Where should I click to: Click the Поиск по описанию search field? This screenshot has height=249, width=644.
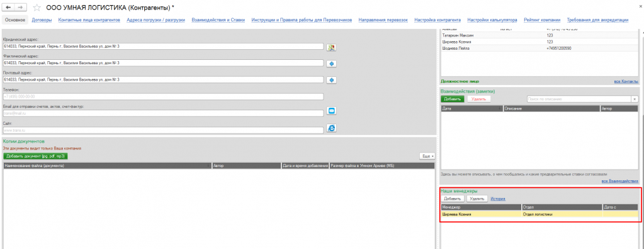(x=579, y=99)
